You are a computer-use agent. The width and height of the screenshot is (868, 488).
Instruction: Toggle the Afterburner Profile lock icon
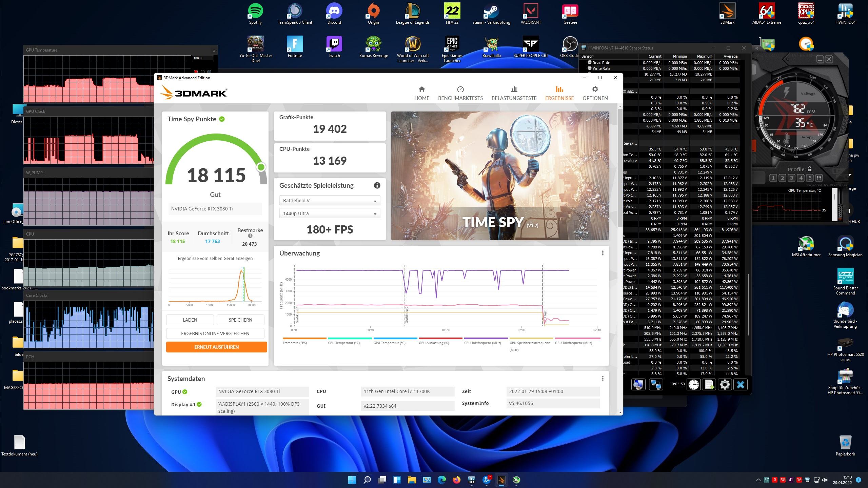[x=810, y=169]
